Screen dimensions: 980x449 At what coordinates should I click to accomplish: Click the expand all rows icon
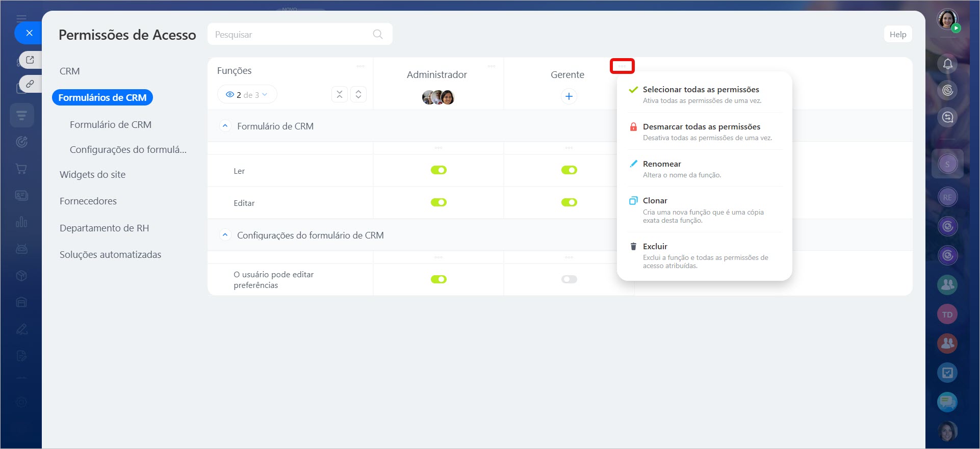(358, 94)
